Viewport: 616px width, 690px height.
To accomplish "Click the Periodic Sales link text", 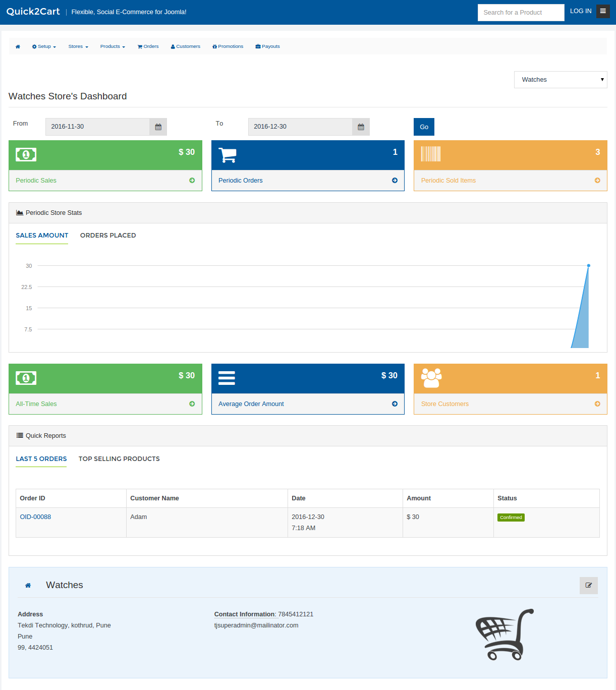I will point(36,181).
